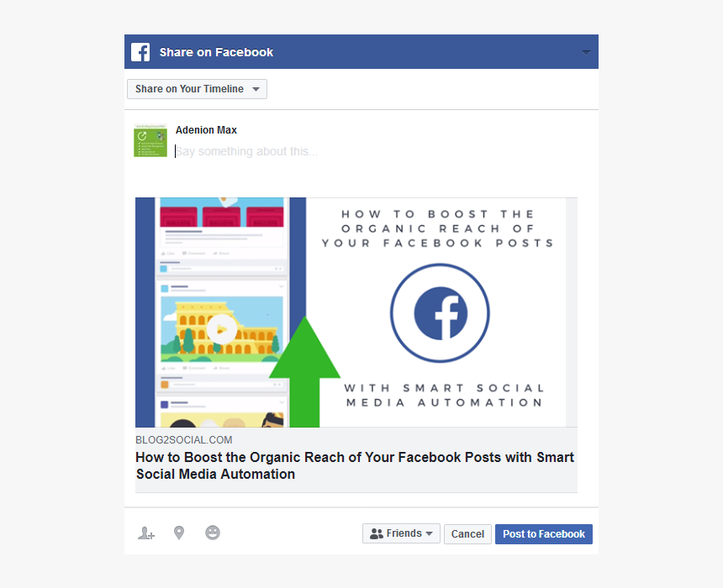
Task: Add feeling with the smiley icon
Action: pos(213,533)
